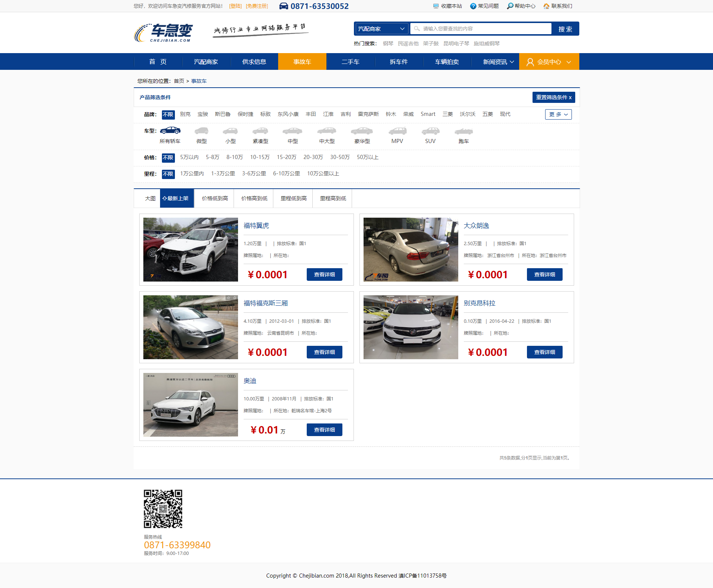
Task: Click the 常见问题 question mark icon
Action: tap(473, 6)
